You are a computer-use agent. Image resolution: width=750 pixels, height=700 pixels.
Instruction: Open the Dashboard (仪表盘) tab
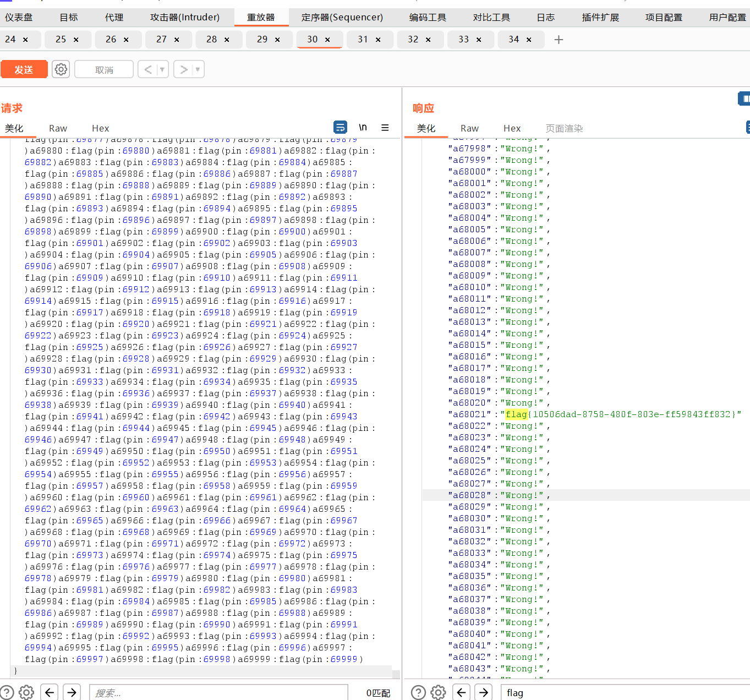coord(19,18)
